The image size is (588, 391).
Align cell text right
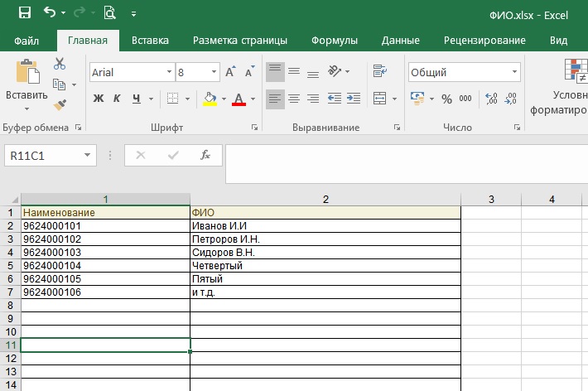[313, 99]
